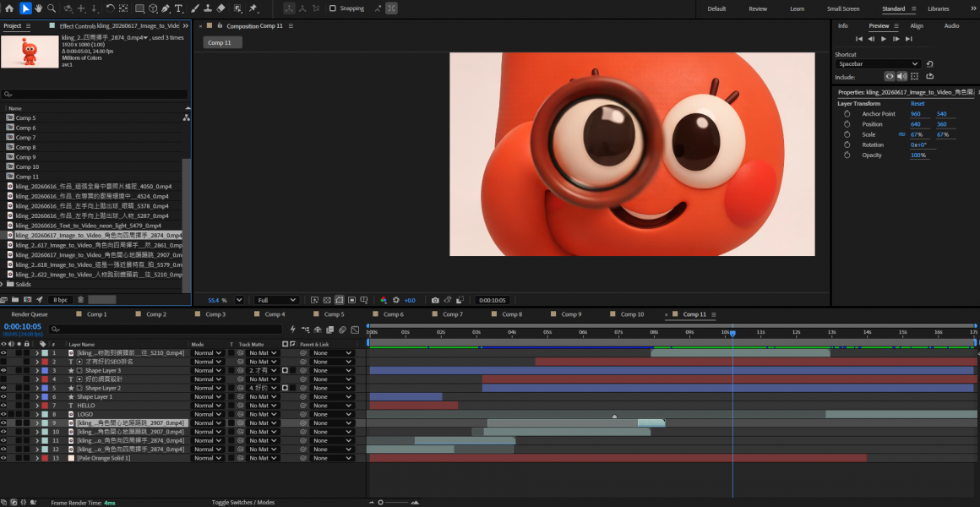Click the current time 0:00:10:05 in the timeline
This screenshot has width=980, height=507.
coord(23,326)
